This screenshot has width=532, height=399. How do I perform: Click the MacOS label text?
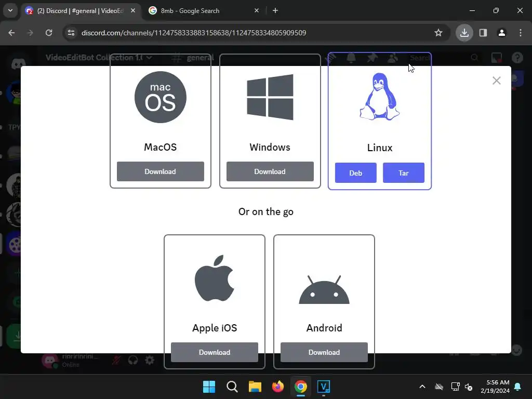(x=160, y=147)
